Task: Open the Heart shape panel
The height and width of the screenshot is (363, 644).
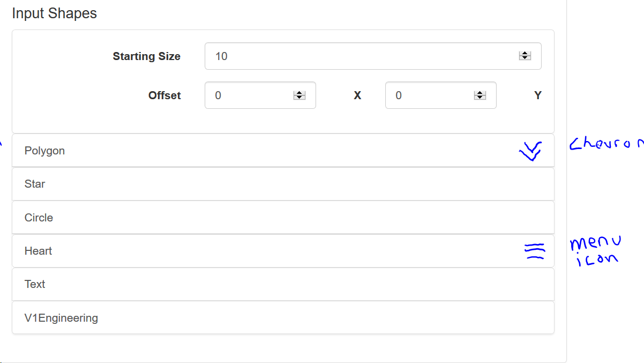Action: tap(38, 251)
